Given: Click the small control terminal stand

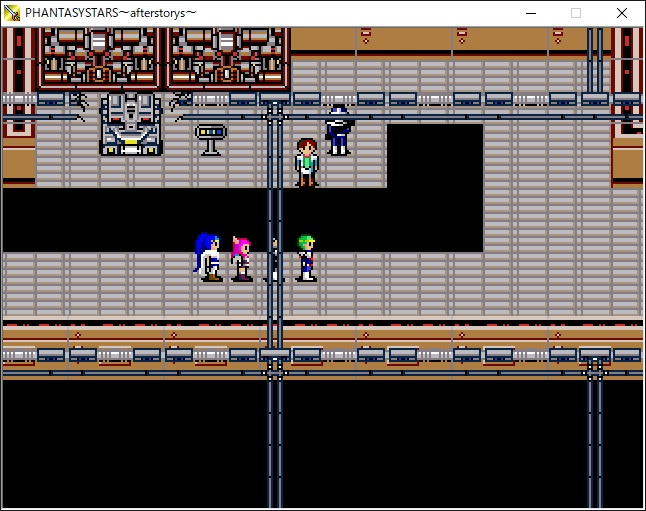Looking at the screenshot, I should [x=210, y=138].
